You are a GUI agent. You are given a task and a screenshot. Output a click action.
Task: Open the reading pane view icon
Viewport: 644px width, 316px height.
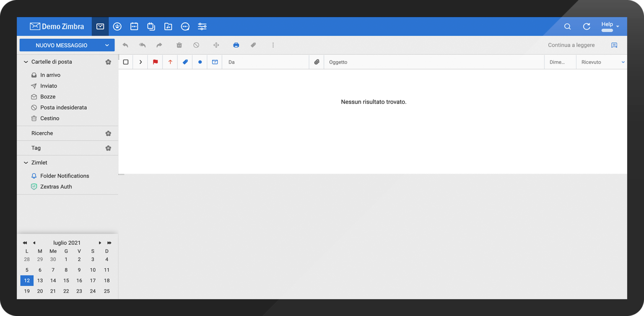(x=614, y=45)
